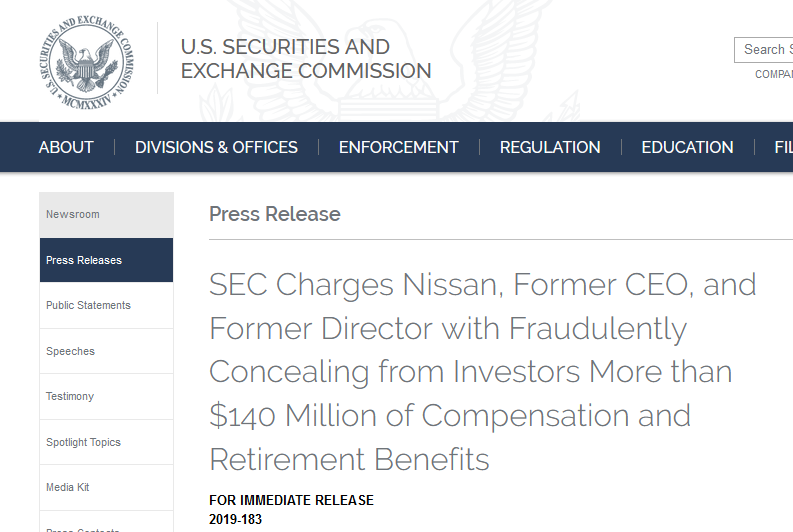Open the company filings link under search

click(773, 74)
